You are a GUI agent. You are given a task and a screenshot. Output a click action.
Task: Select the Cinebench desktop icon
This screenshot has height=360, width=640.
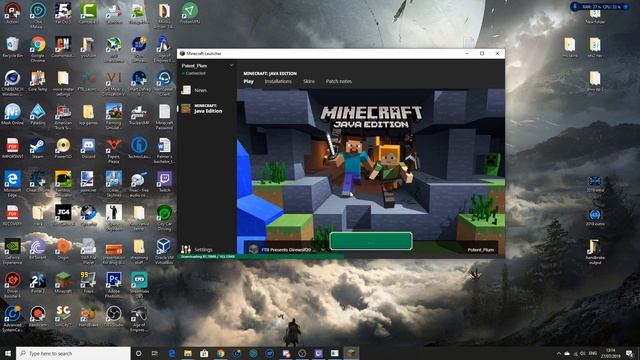[x=12, y=83]
